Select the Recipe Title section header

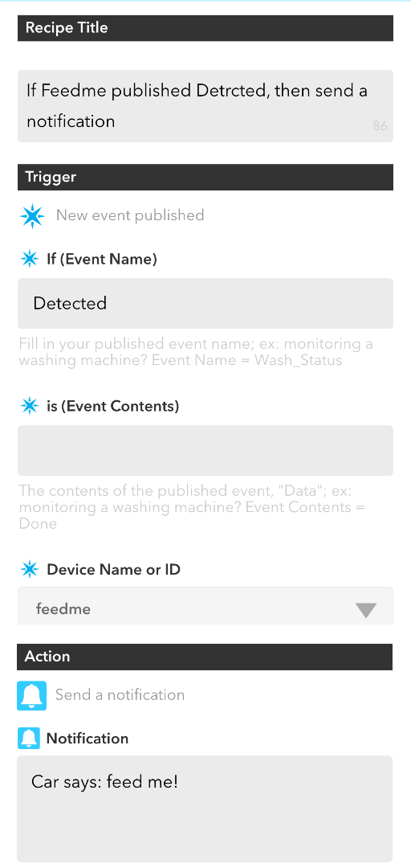(205, 28)
